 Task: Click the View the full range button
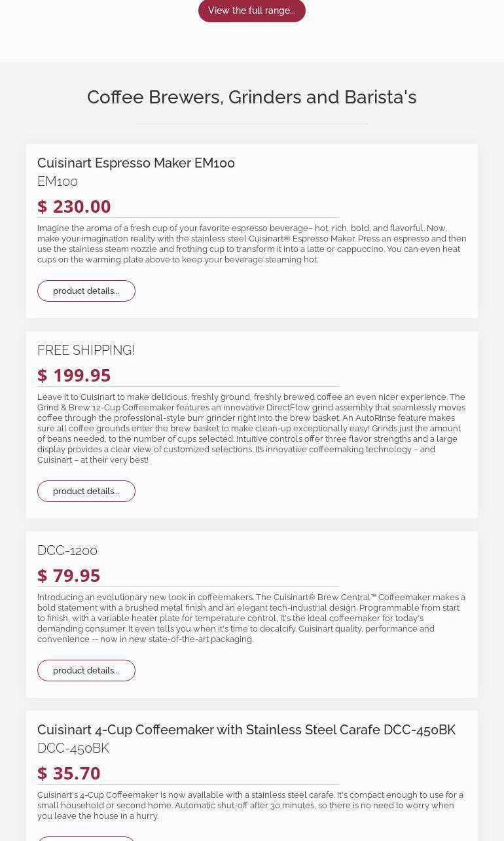pyautogui.click(x=252, y=10)
